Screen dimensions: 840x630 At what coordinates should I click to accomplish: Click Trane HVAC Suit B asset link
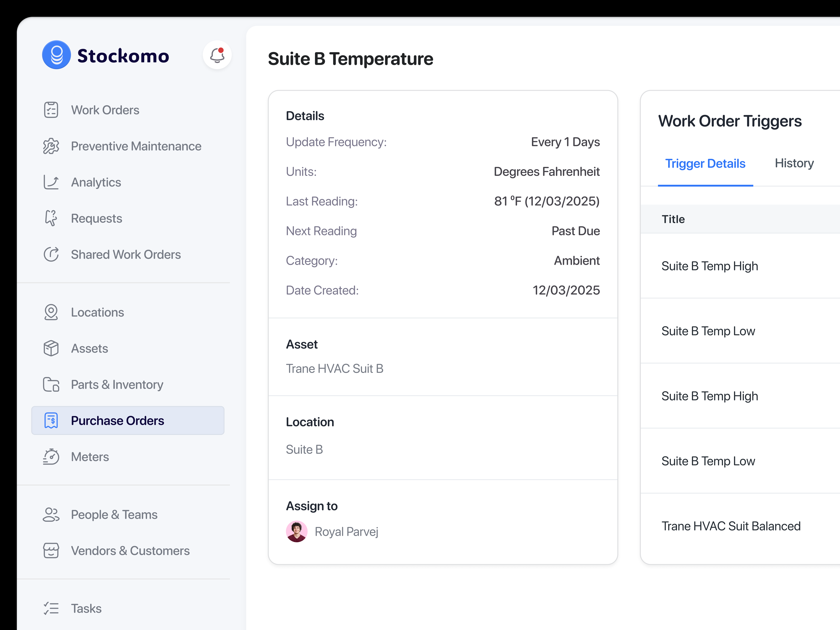[335, 368]
